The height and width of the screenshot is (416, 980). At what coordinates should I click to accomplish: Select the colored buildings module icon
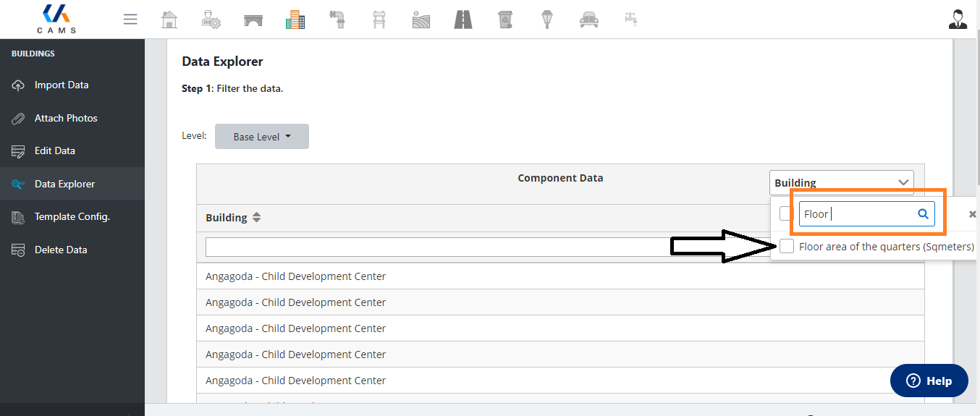295,20
